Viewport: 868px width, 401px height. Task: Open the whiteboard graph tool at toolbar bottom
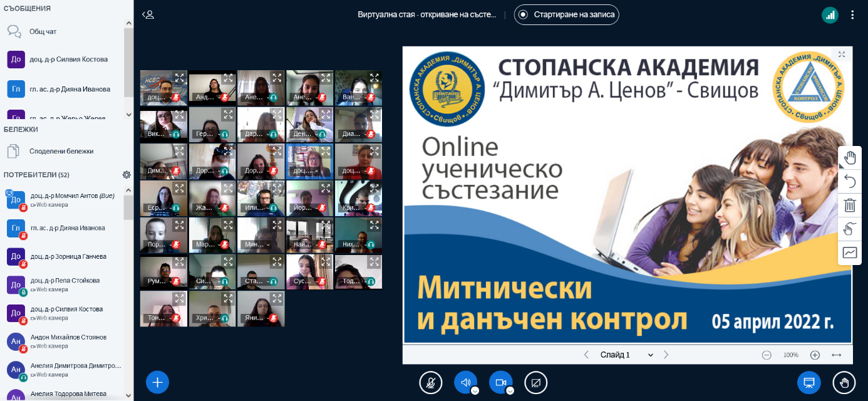850,253
